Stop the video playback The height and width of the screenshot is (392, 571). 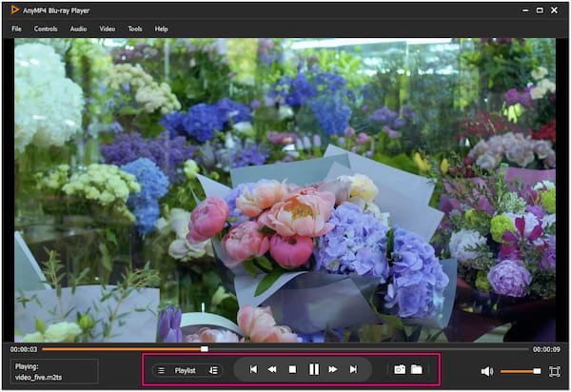tap(292, 369)
